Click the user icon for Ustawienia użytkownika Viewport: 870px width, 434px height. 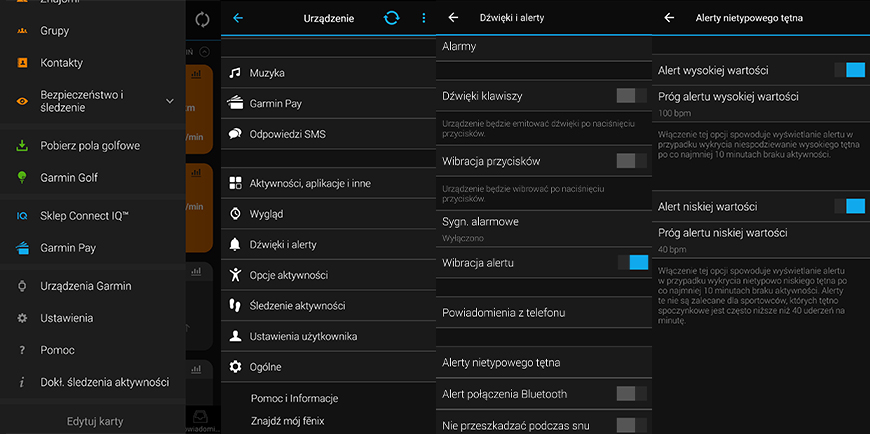pos(235,336)
